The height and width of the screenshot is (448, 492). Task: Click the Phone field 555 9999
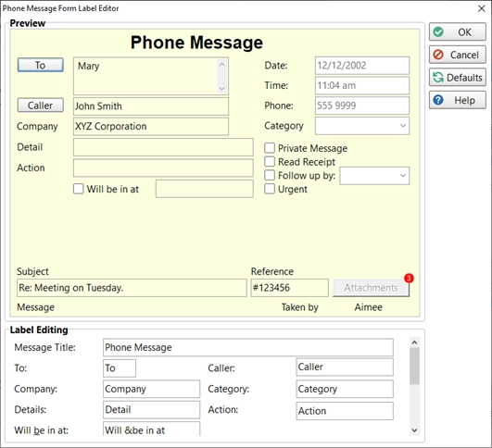[x=362, y=106]
